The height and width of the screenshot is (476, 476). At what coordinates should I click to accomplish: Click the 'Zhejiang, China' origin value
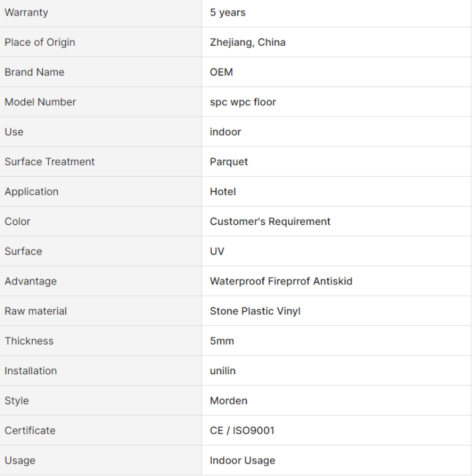click(248, 42)
